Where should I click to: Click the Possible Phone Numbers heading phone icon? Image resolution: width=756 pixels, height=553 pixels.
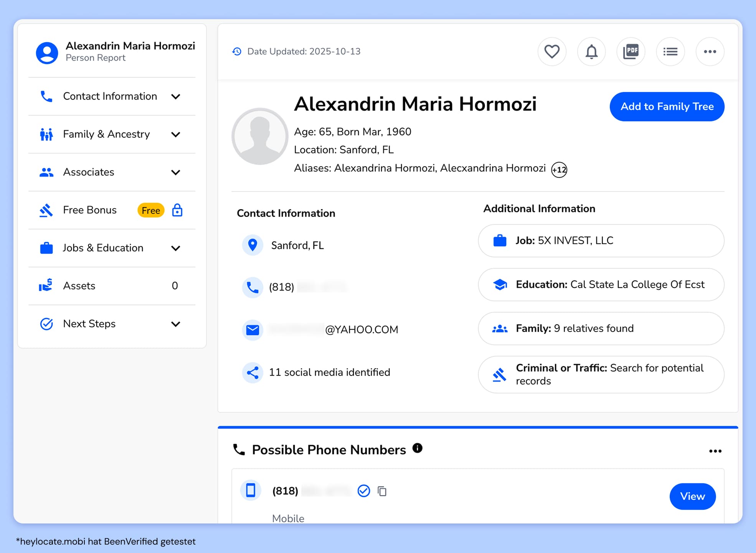pyautogui.click(x=239, y=449)
